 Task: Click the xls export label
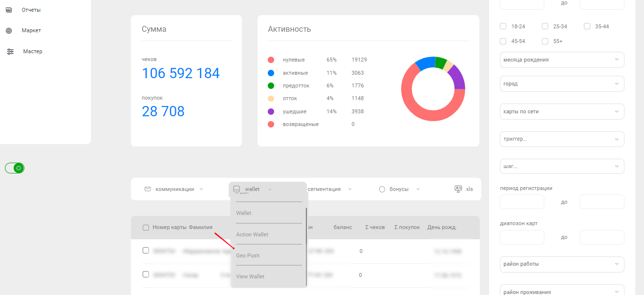[470, 189]
